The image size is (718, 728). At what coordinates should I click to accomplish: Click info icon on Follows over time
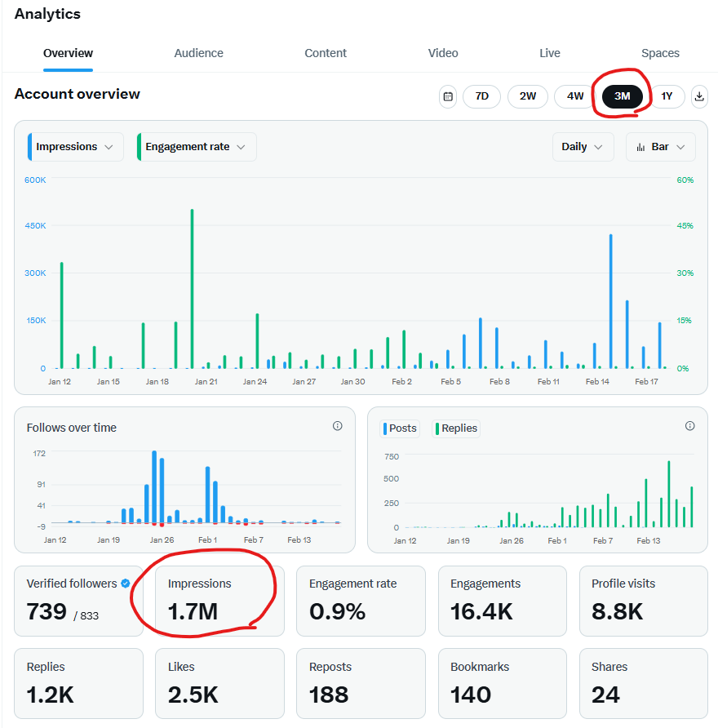point(338,426)
